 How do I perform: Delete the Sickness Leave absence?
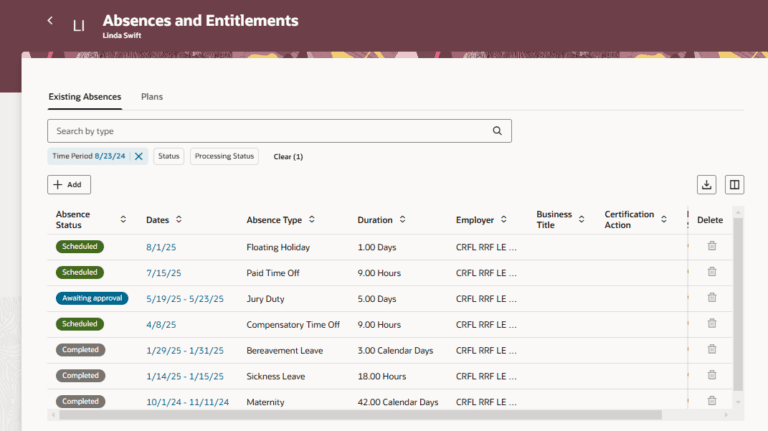(x=712, y=375)
